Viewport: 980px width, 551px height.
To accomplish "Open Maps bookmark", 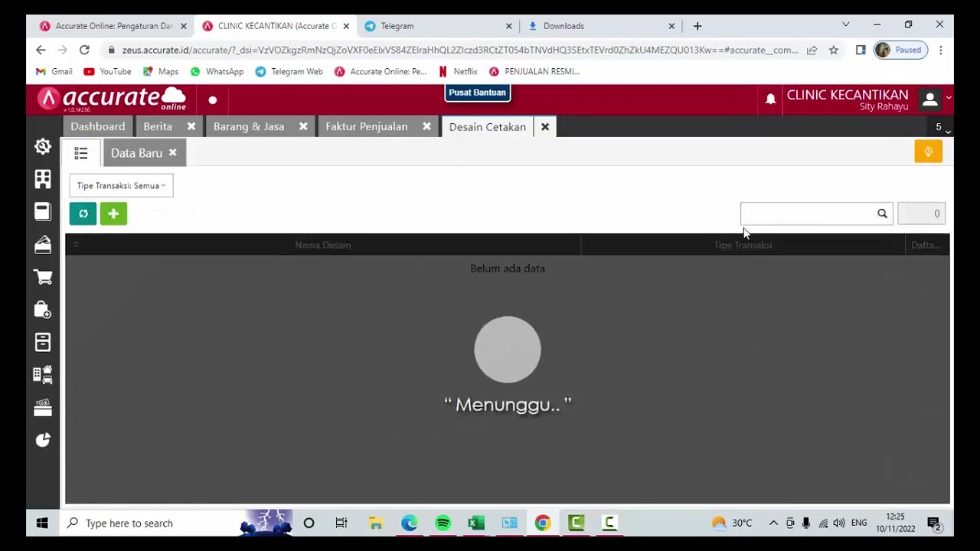I will (x=161, y=71).
